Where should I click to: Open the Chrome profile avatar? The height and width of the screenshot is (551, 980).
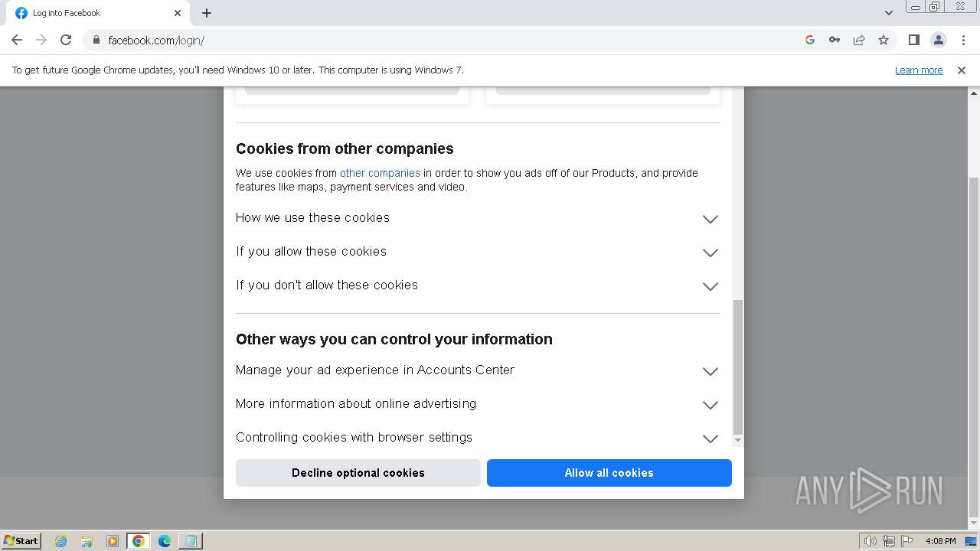938,40
